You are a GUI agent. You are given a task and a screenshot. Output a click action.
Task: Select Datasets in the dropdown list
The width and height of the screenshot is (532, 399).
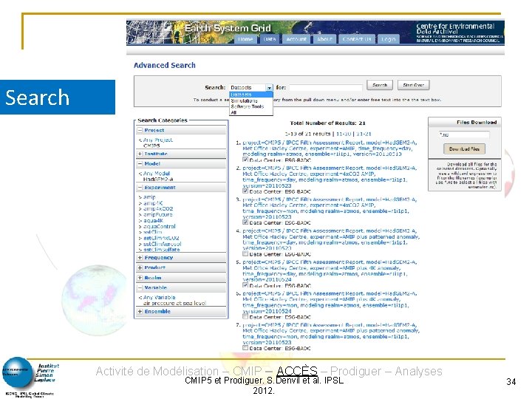251,95
